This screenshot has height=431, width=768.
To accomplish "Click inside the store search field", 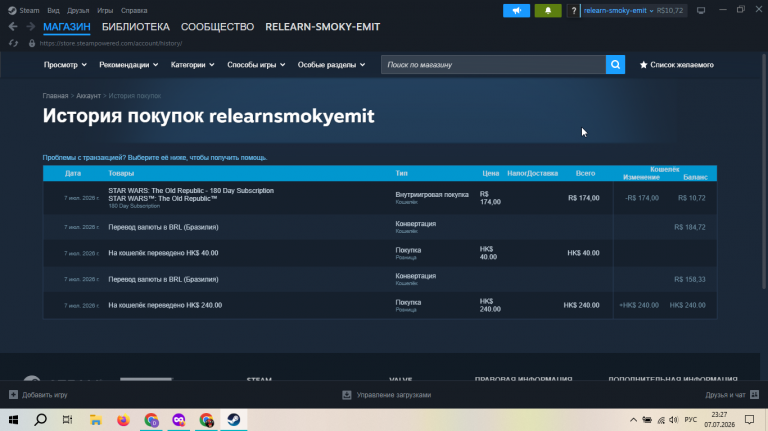I will coord(493,65).
